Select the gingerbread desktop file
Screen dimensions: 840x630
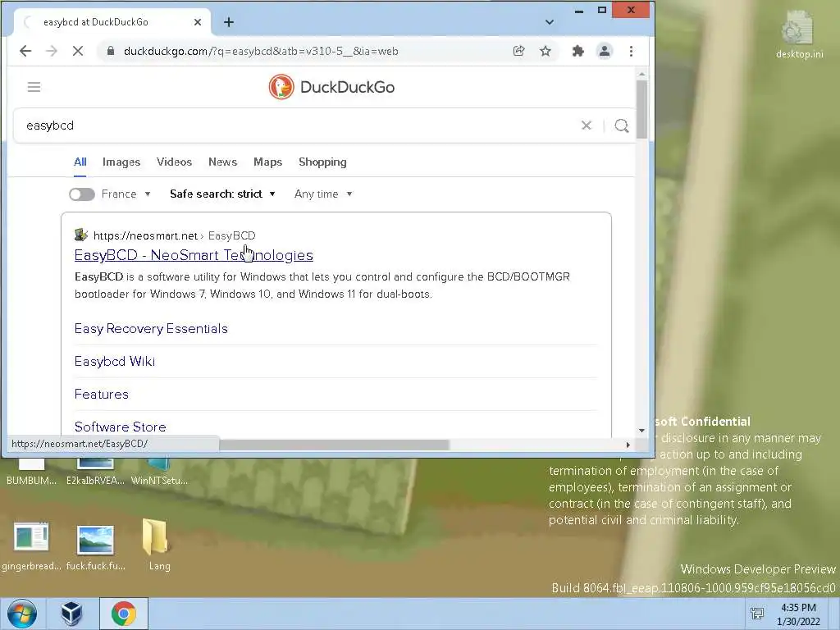[x=31, y=546]
